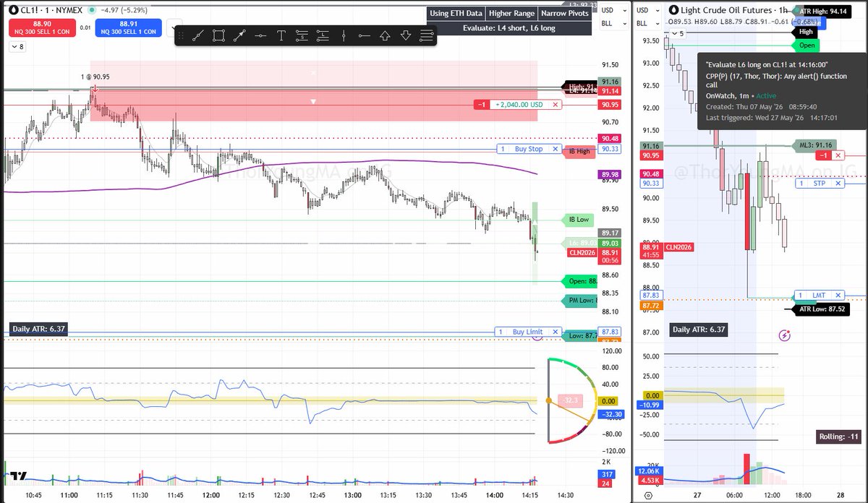Click the CLN2026 tag on left chart

coord(580,252)
